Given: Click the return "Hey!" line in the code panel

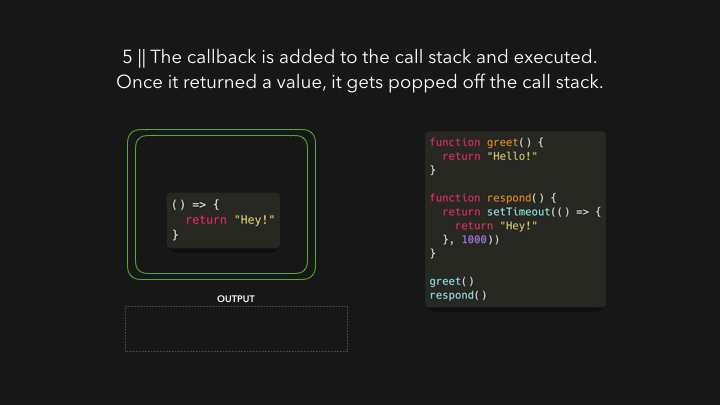Looking at the screenshot, I should (x=496, y=225).
